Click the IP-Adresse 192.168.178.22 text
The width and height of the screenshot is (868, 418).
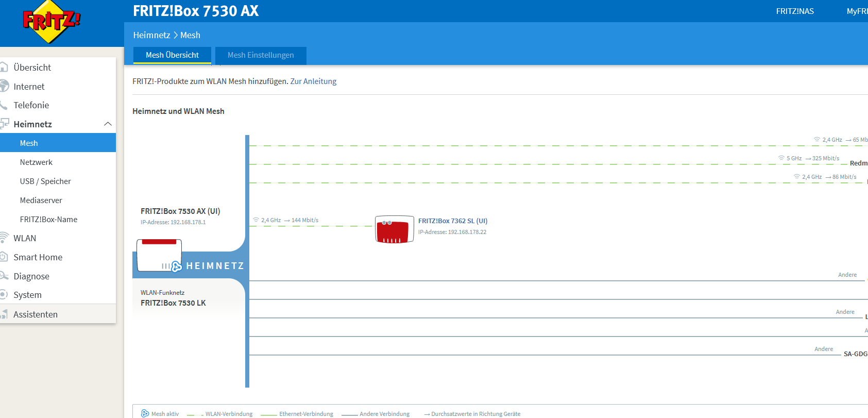tap(452, 232)
